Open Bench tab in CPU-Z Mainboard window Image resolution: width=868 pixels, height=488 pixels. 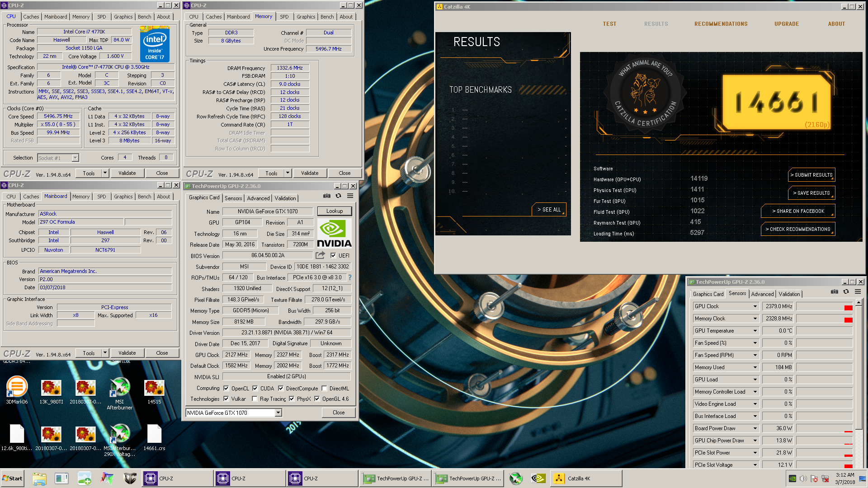pyautogui.click(x=145, y=197)
